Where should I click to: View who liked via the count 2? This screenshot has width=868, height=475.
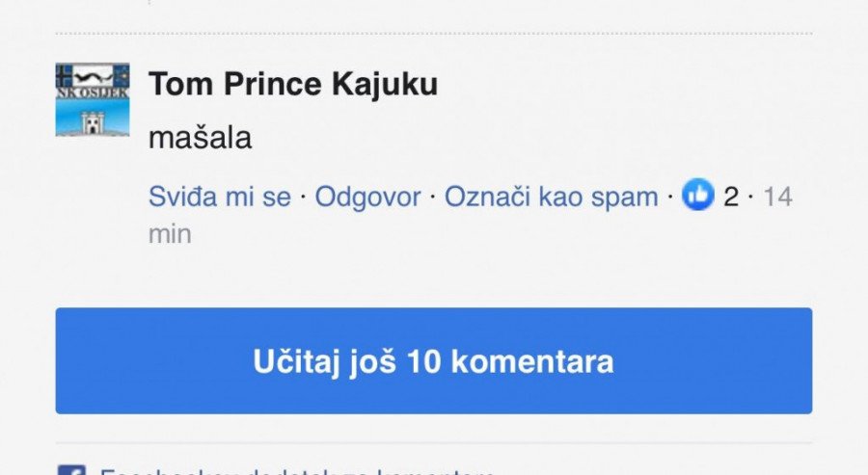coord(731,198)
